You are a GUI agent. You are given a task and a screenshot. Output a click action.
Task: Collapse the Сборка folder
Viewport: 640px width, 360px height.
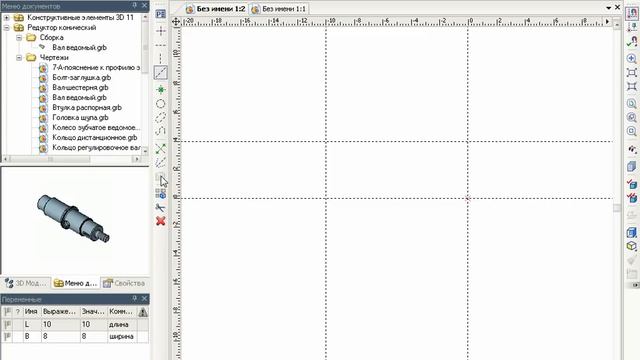[x=19, y=38]
